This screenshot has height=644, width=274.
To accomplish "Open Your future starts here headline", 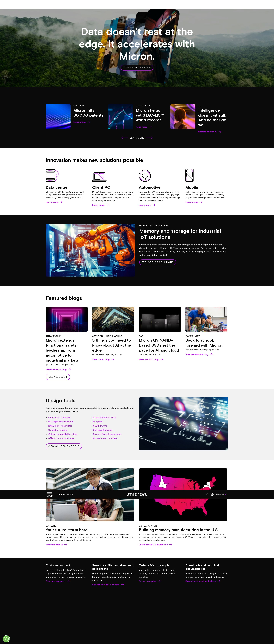I will (67, 530).
